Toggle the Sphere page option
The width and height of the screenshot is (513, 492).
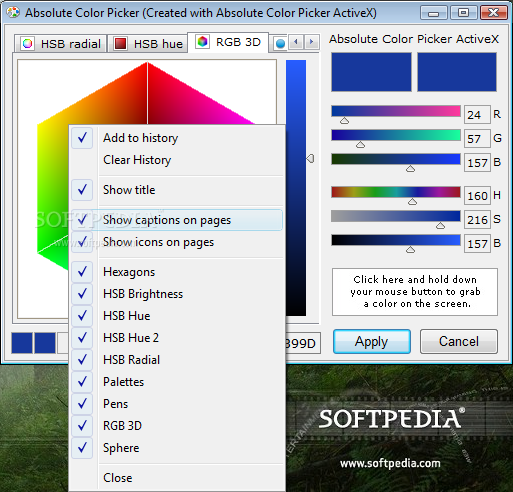coord(177,448)
